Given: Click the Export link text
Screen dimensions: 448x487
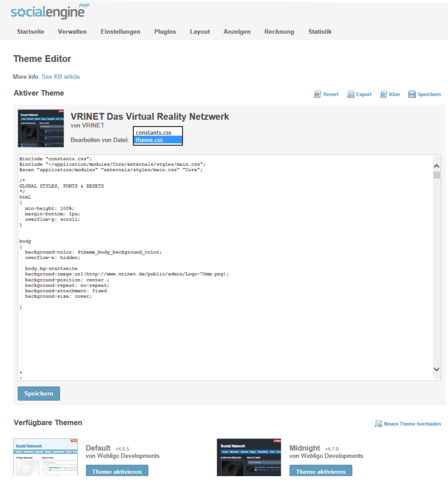Looking at the screenshot, I should (364, 94).
